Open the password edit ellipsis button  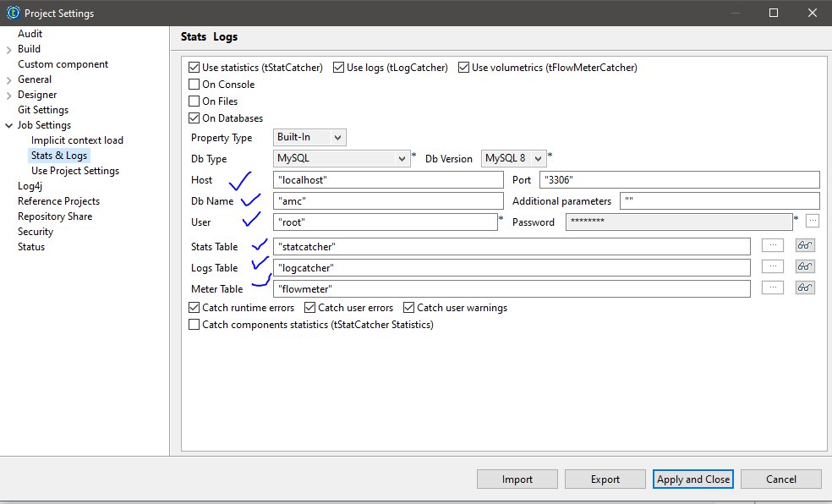[813, 222]
